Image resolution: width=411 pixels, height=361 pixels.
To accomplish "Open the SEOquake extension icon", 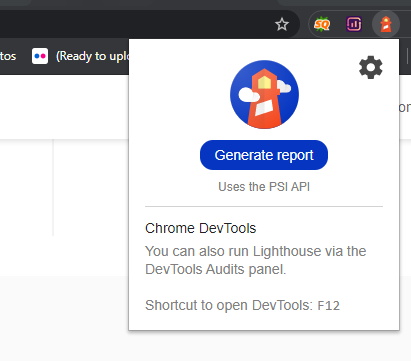I will point(322,24).
